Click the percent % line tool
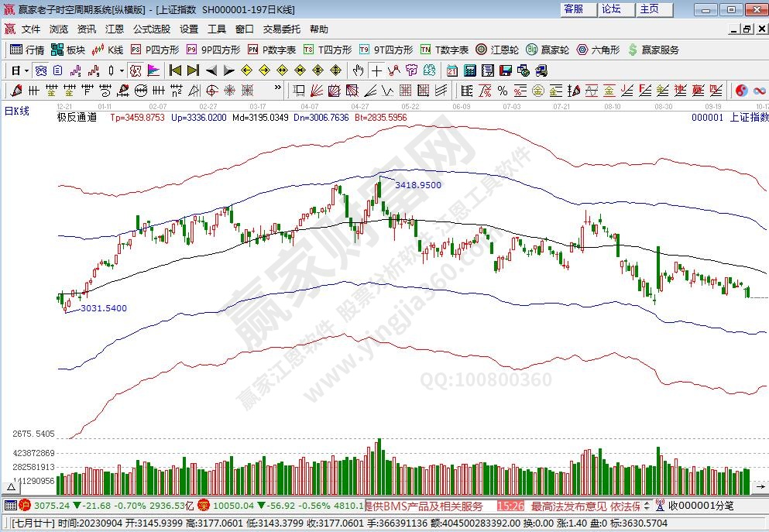Screen dimensions: 769x532 [502, 90]
